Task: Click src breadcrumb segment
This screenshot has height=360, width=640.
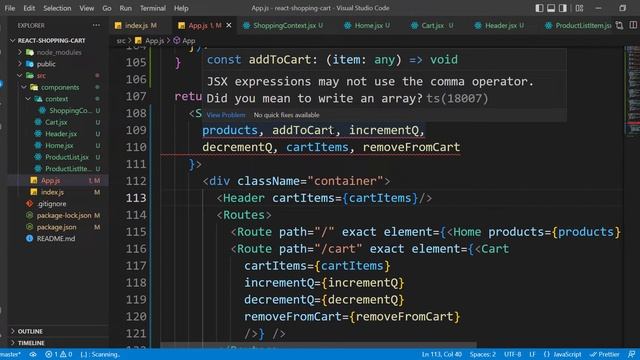Action: tap(121, 40)
